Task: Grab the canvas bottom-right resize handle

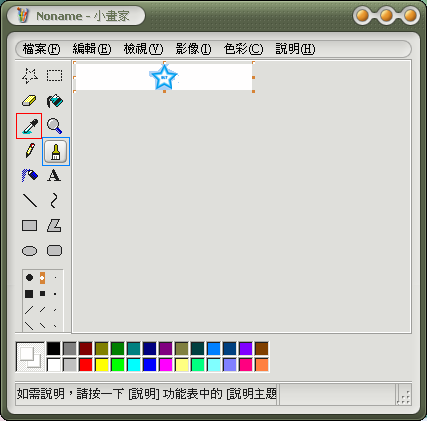Action: 253,91
